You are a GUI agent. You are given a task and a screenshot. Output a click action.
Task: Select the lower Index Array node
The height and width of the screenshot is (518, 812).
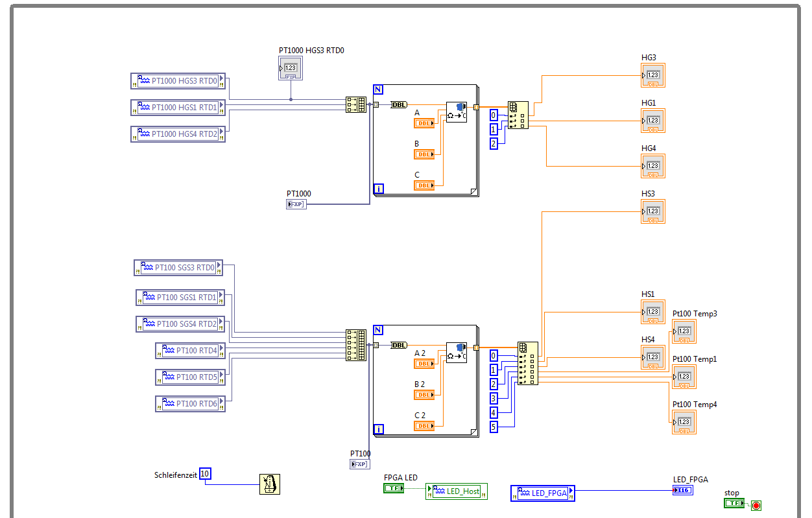pyautogui.click(x=527, y=363)
